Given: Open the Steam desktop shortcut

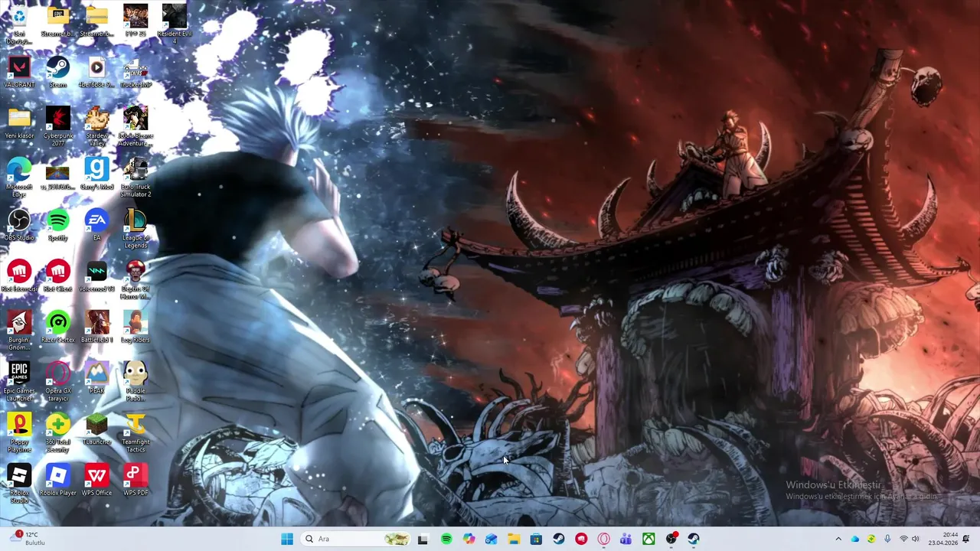Looking at the screenshot, I should [58, 73].
